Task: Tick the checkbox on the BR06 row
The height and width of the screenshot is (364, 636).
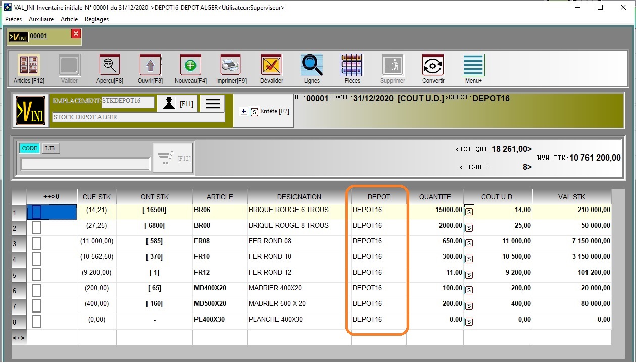Action: (36, 212)
